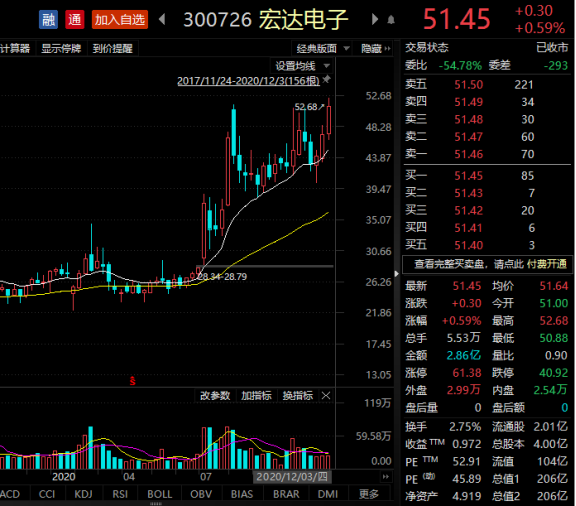Click the 买三 price 51.42
This screenshot has width=576, height=506.
(x=468, y=210)
